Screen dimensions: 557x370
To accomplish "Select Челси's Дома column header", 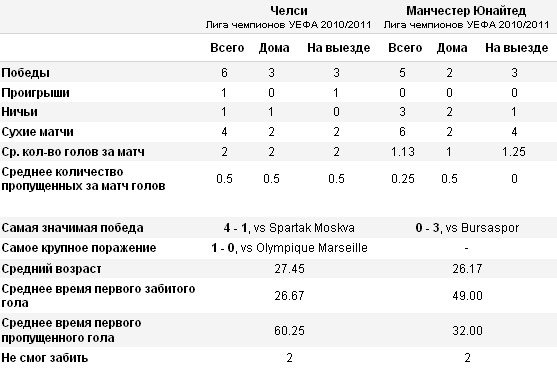I will pos(274,48).
